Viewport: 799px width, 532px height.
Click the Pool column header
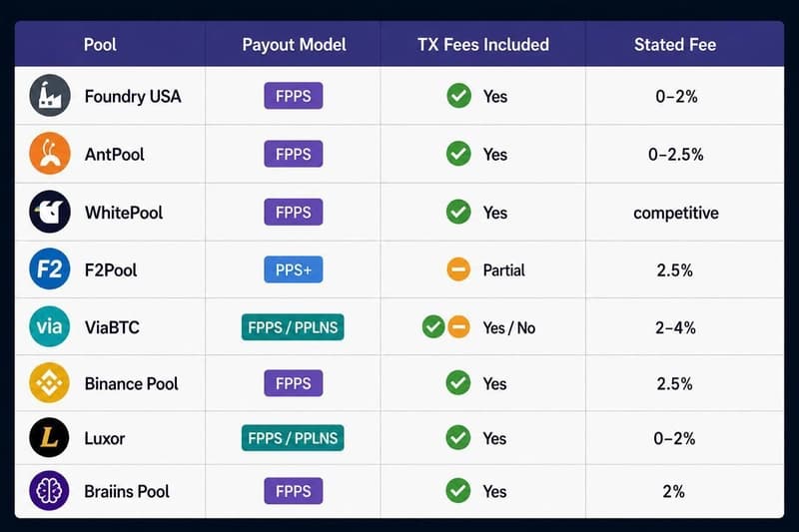(x=100, y=45)
